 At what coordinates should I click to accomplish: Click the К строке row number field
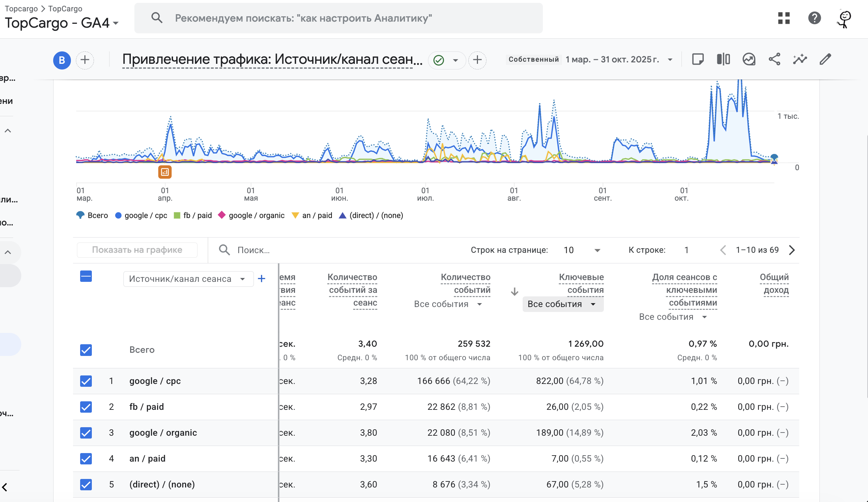[687, 250]
